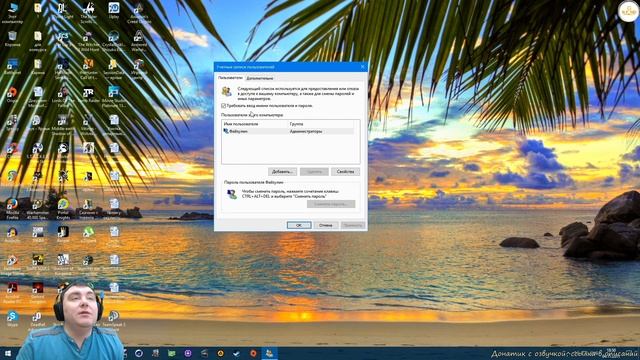640x360 pixels.
Task: Click the Windows Start button
Action: pyautogui.click(x=7, y=353)
